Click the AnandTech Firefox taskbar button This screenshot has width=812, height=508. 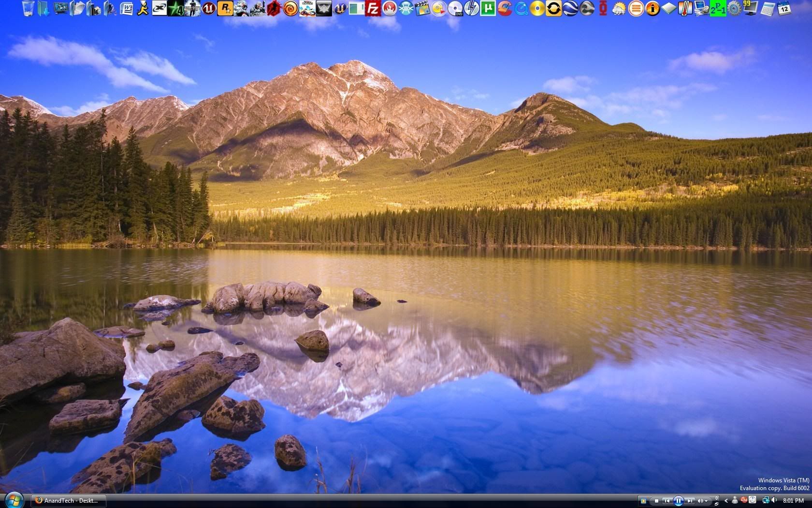(x=68, y=501)
